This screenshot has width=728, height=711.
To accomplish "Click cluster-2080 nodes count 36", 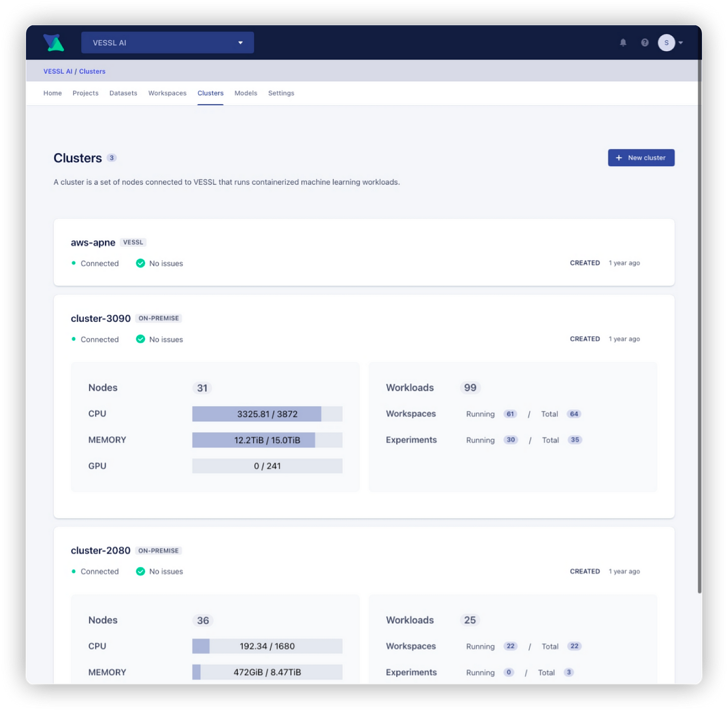I will [x=203, y=620].
